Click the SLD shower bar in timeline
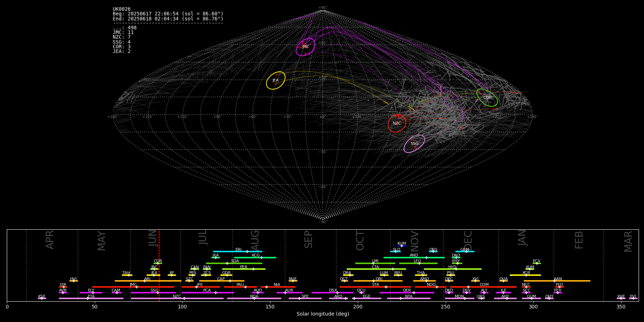The image size is (644, 322). coord(395,252)
